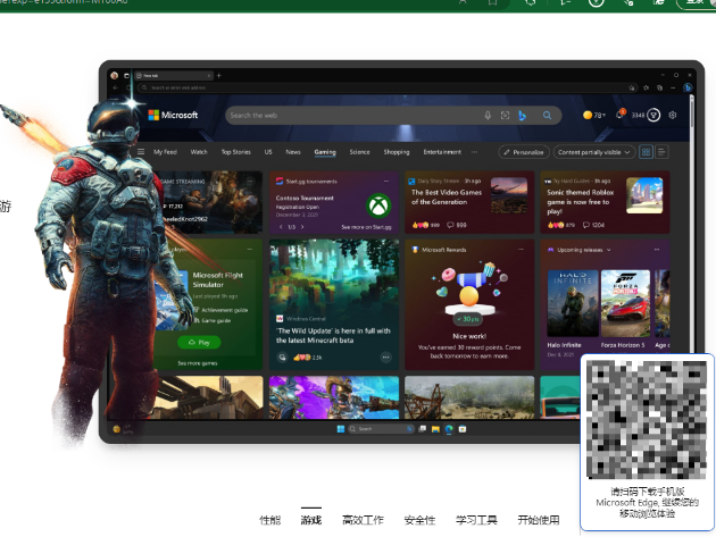Viewport: 716px width, 537px height.
Task: Open the Halo Infinite game cover
Action: point(573,303)
